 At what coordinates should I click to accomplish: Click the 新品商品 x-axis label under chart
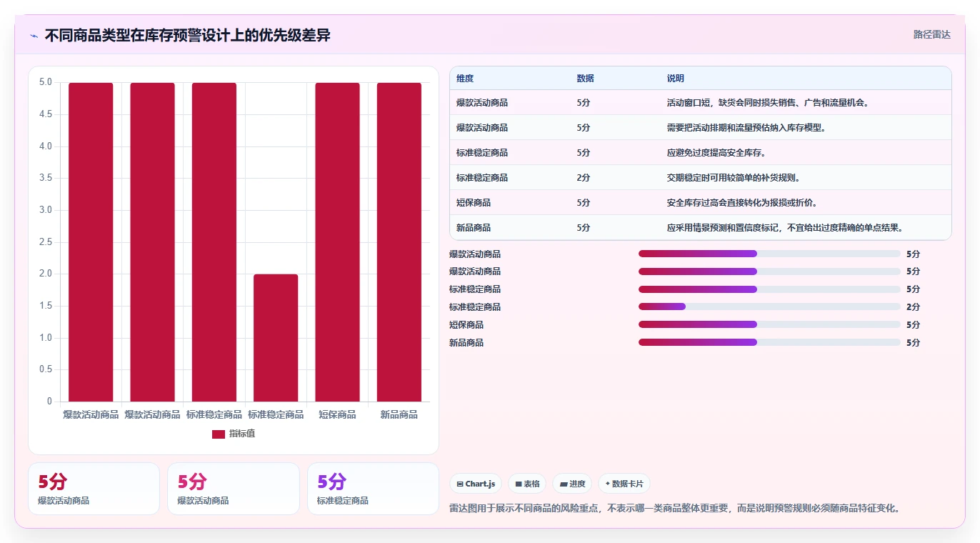coord(399,414)
